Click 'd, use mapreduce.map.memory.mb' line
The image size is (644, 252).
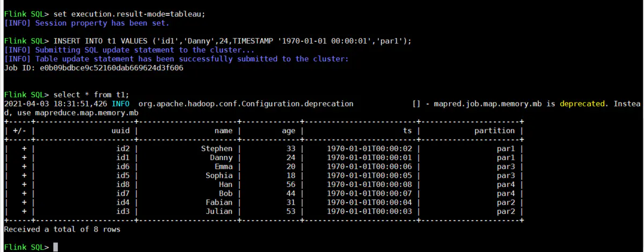[x=71, y=113]
